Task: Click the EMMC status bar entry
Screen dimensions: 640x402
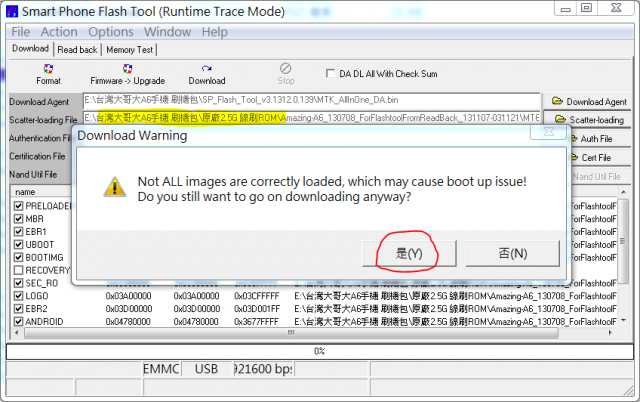Action: [161, 369]
